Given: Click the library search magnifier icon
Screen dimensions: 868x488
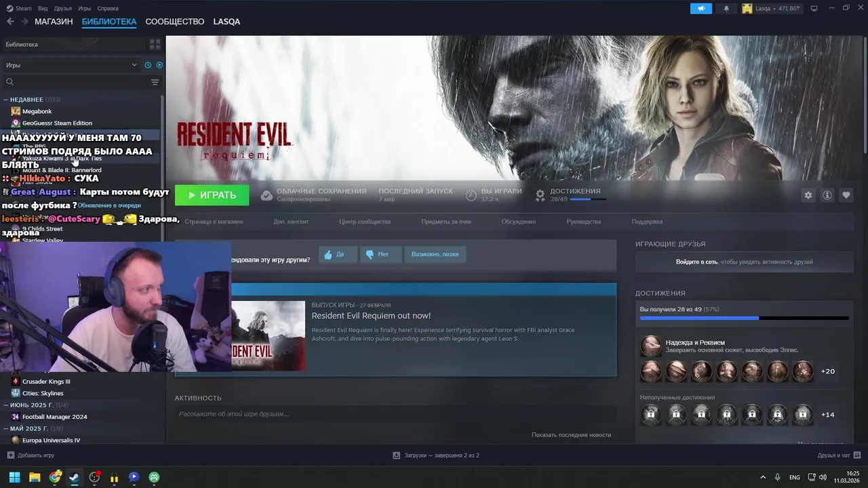Looking at the screenshot, I should [9, 82].
